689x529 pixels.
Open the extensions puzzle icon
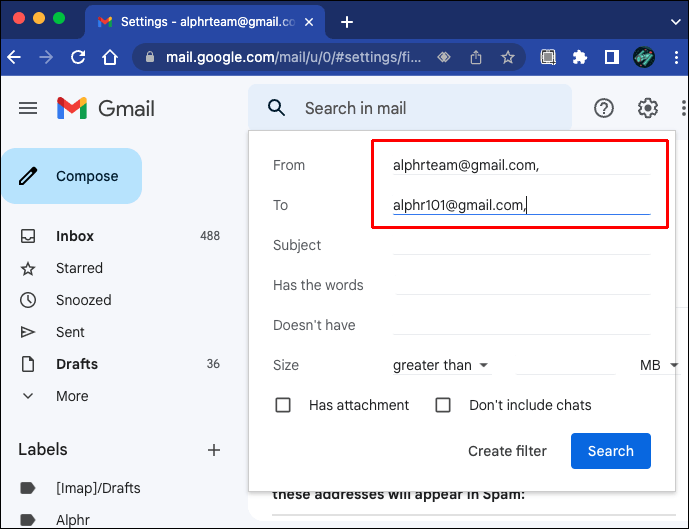tap(580, 57)
